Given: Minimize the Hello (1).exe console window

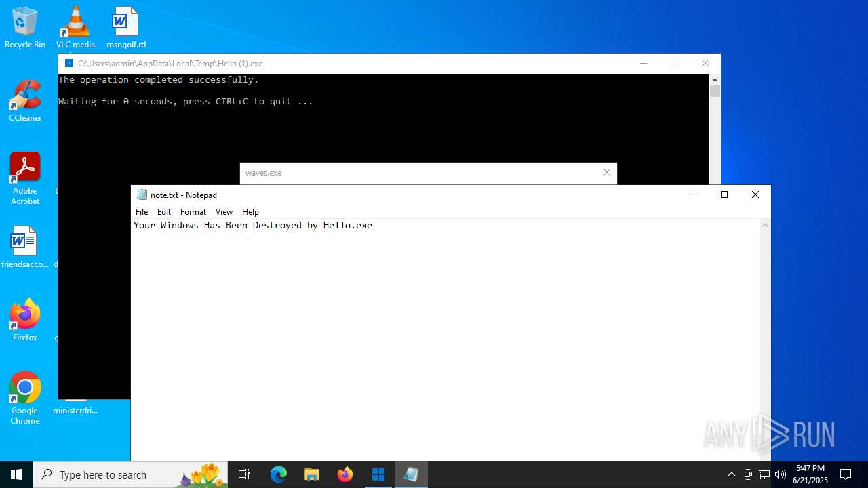Looking at the screenshot, I should pyautogui.click(x=644, y=63).
